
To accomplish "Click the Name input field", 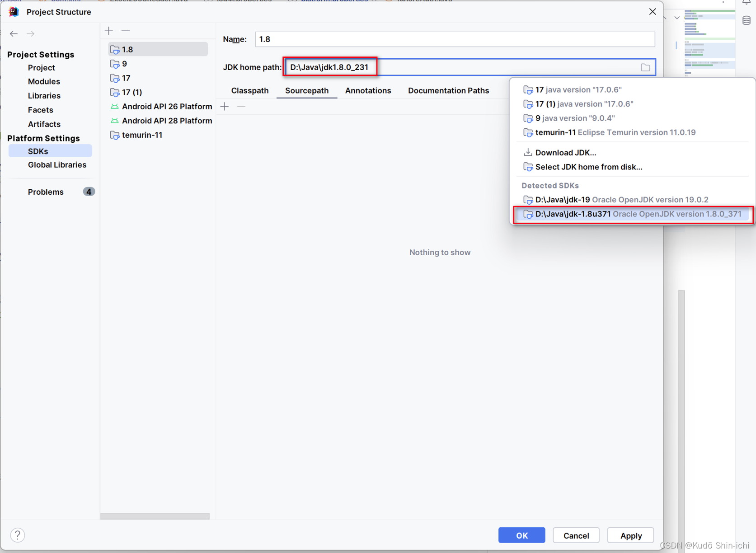I will (455, 39).
